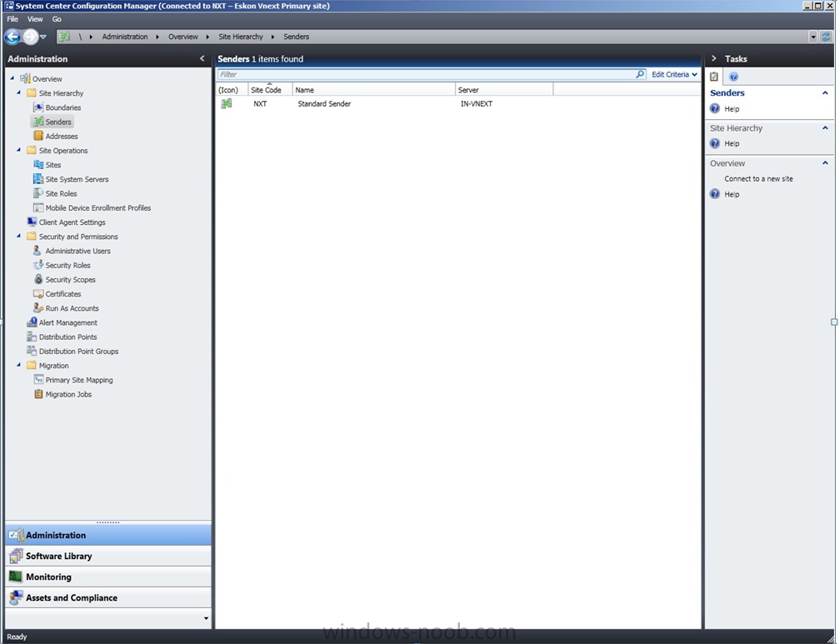Click the Forward navigation arrow button
The width and height of the screenshot is (839, 644).
pyautogui.click(x=31, y=37)
